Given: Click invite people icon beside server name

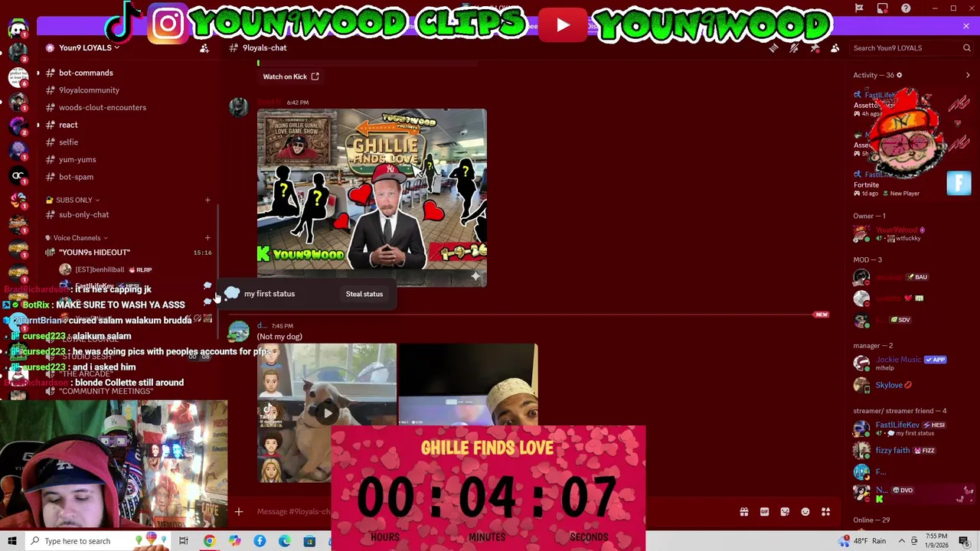Looking at the screenshot, I should tap(204, 48).
